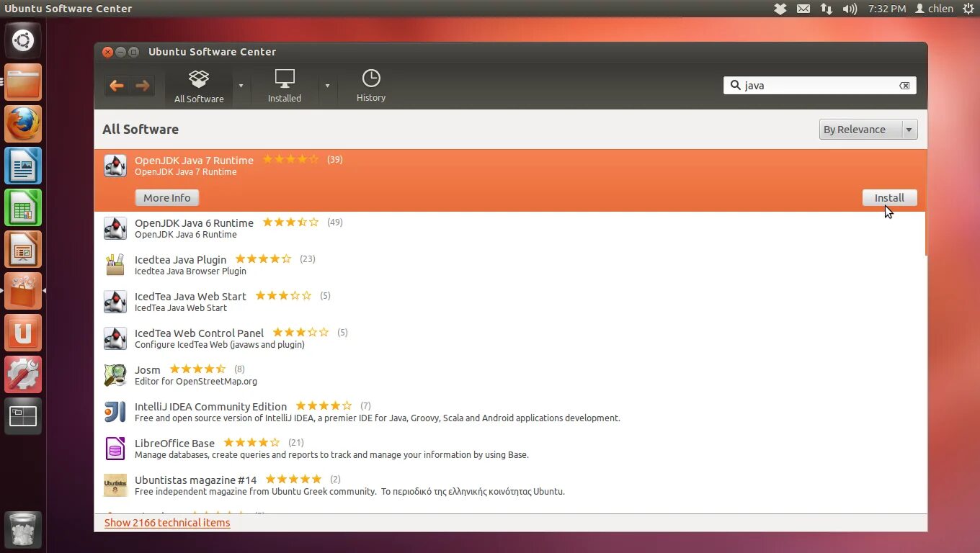This screenshot has height=553, width=980.
Task: Click the Ubuntistas magazine #14 icon
Action: click(115, 485)
